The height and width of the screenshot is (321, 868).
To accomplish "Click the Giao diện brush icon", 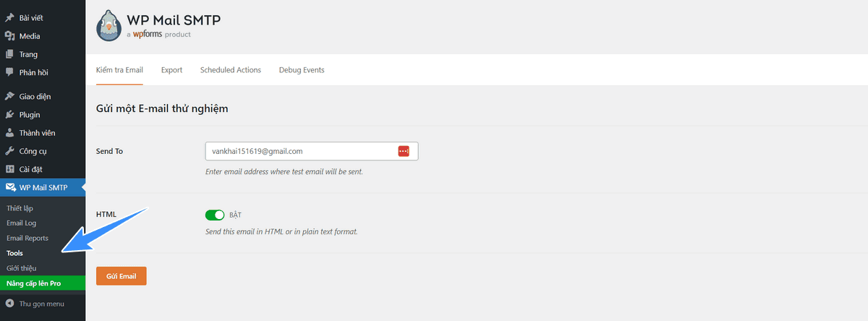I will (x=9, y=96).
